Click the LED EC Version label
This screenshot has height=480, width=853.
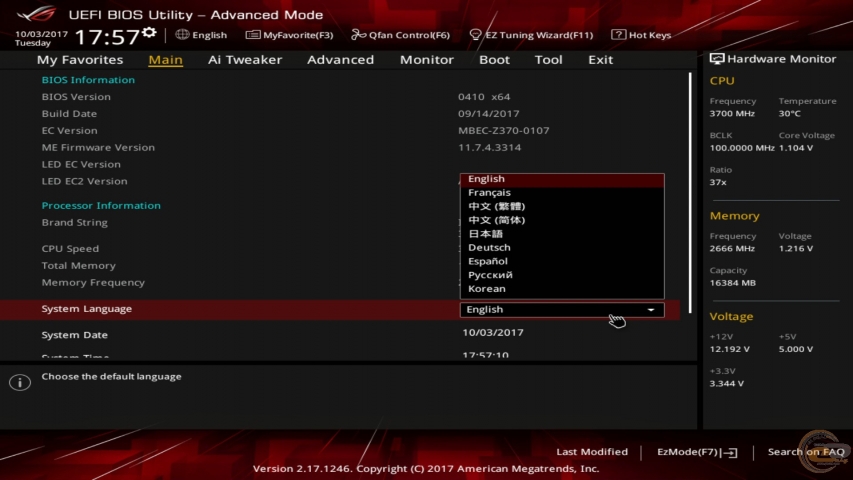tap(81, 164)
